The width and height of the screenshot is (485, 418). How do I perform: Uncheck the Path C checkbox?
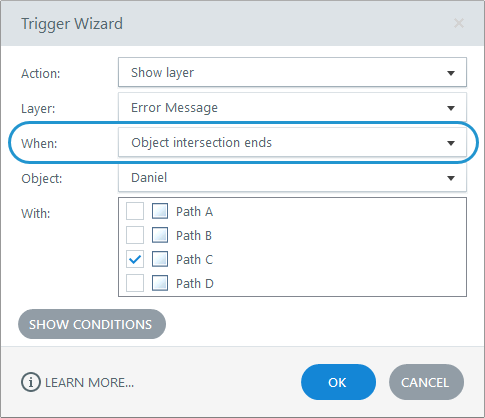click(x=135, y=259)
